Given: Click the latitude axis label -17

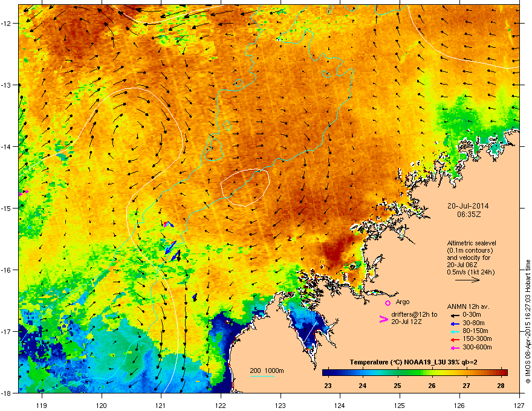Looking at the screenshot, I should coord(6,331).
